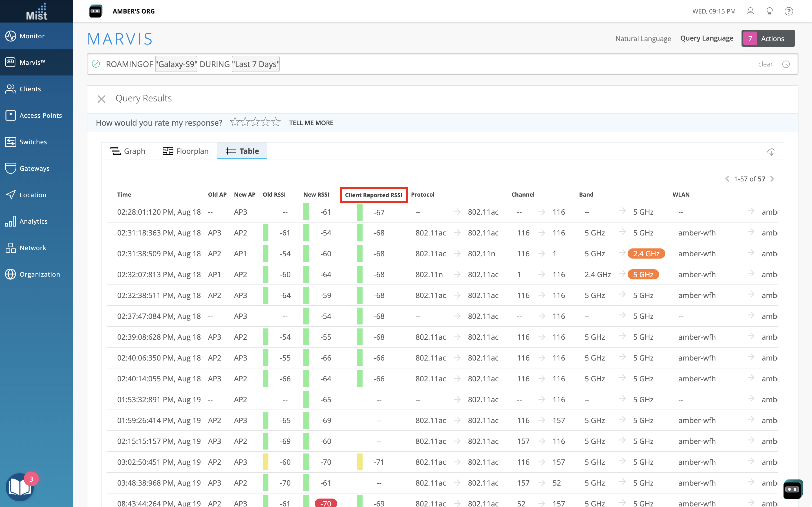Open the Monitor section in sidebar
This screenshot has height=507, width=812.
point(32,36)
